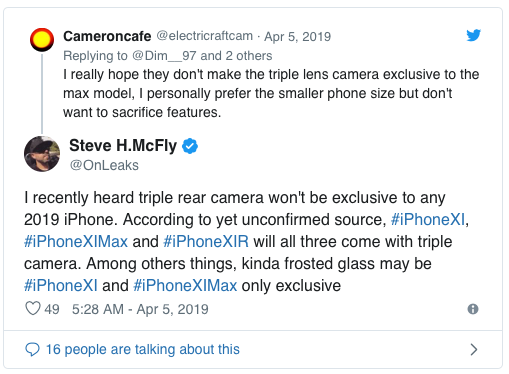Open the #iPhoneXIMax hashtag before 'and #iPhoneXIR'
Screen dimensions: 509x374
(76, 241)
